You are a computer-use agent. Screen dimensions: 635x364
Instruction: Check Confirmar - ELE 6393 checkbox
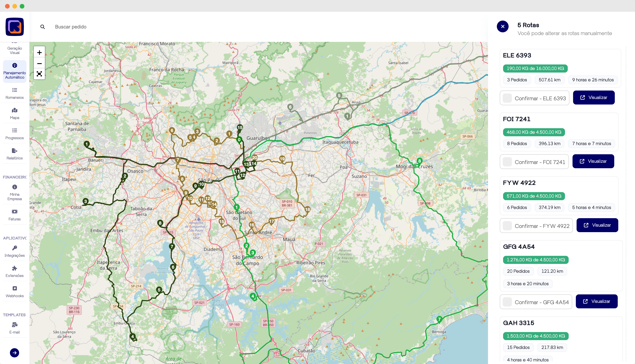(507, 98)
